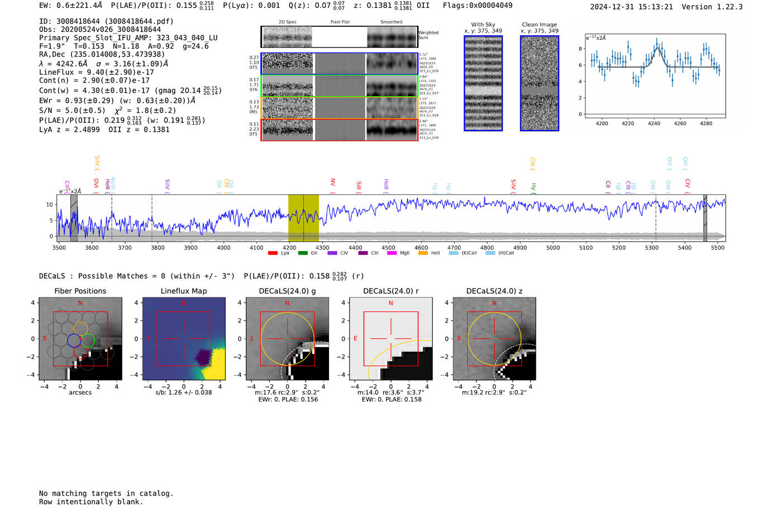
Task: Select the green-bordered fiber spectrum row
Action: (x=340, y=85)
